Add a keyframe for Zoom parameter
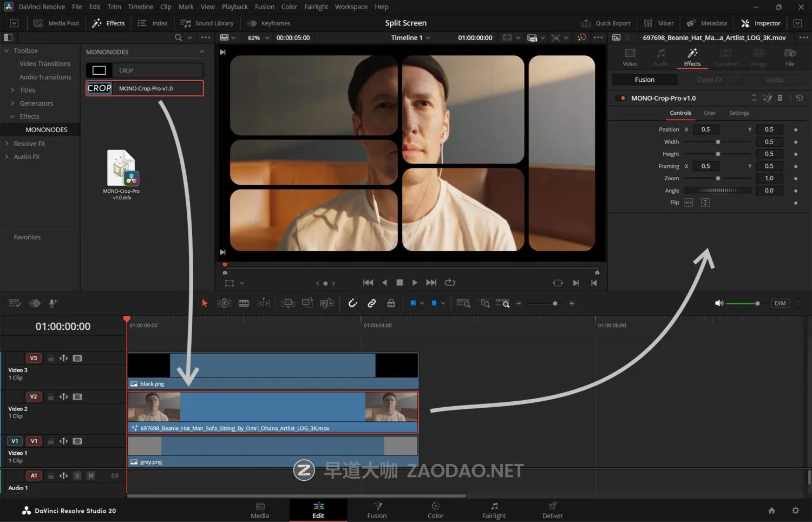This screenshot has width=812, height=522. (x=795, y=178)
